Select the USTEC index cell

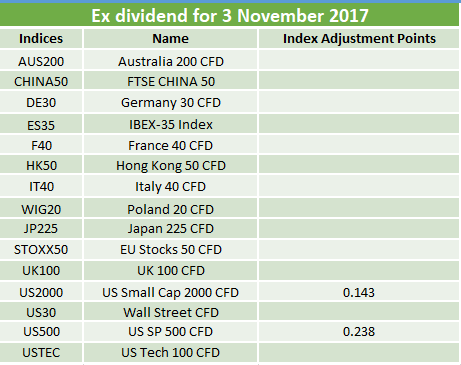pyautogui.click(x=41, y=353)
